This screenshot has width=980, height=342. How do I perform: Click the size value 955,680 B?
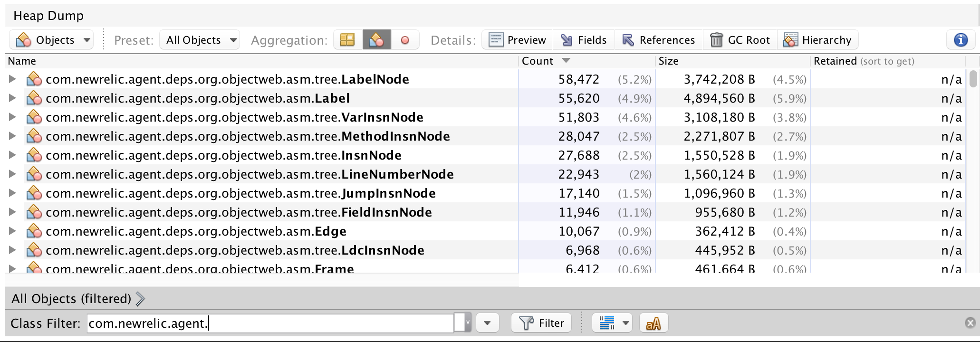[725, 212]
